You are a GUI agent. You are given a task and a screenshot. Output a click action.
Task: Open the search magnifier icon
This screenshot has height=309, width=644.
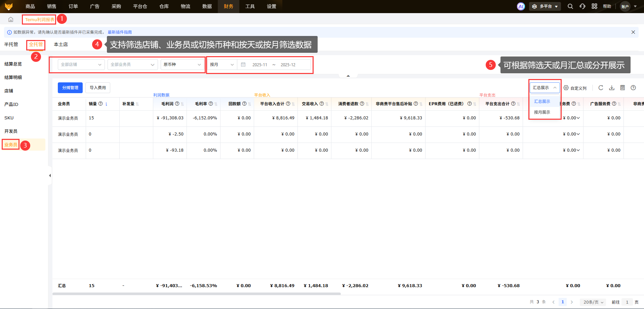570,6
